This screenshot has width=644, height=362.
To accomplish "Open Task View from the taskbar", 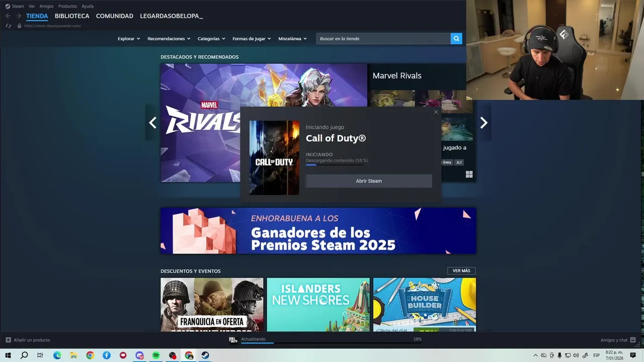I will 40,355.
